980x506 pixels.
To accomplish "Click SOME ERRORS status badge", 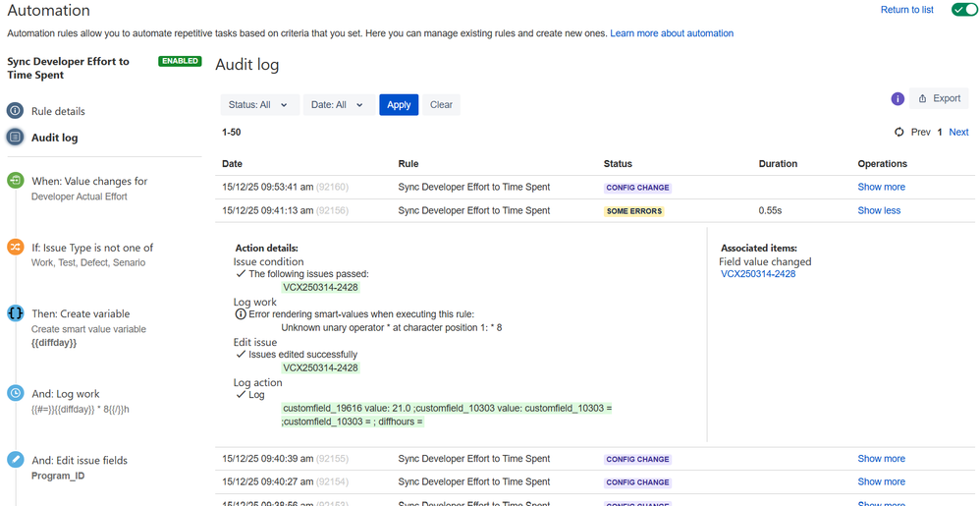I will coord(633,211).
